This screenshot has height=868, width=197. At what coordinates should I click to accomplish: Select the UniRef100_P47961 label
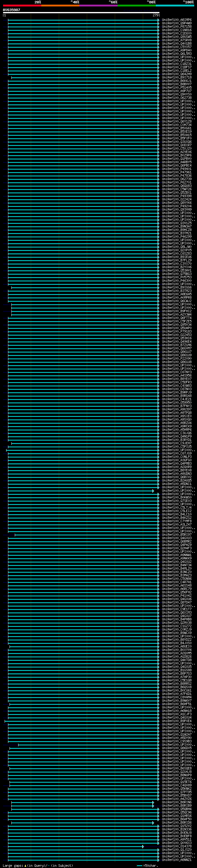pos(177,172)
